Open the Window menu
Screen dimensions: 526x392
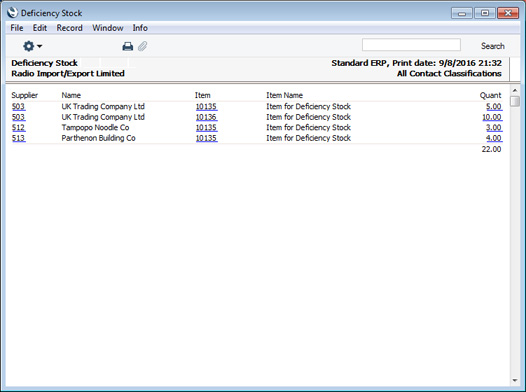pos(108,28)
